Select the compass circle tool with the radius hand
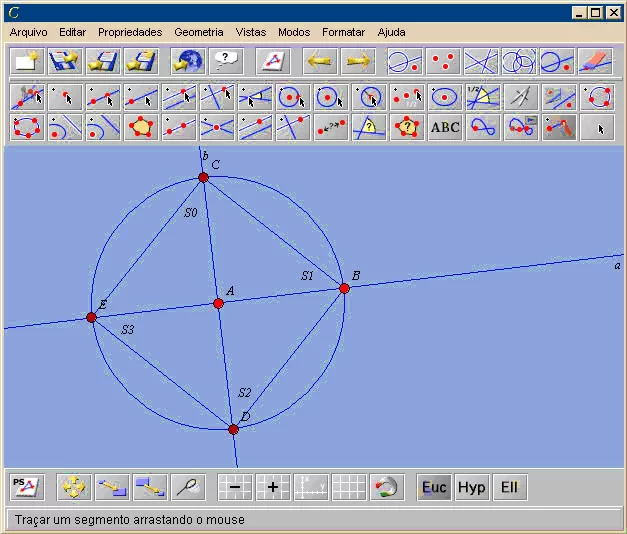Image resolution: width=627 pixels, height=534 pixels. (x=369, y=97)
